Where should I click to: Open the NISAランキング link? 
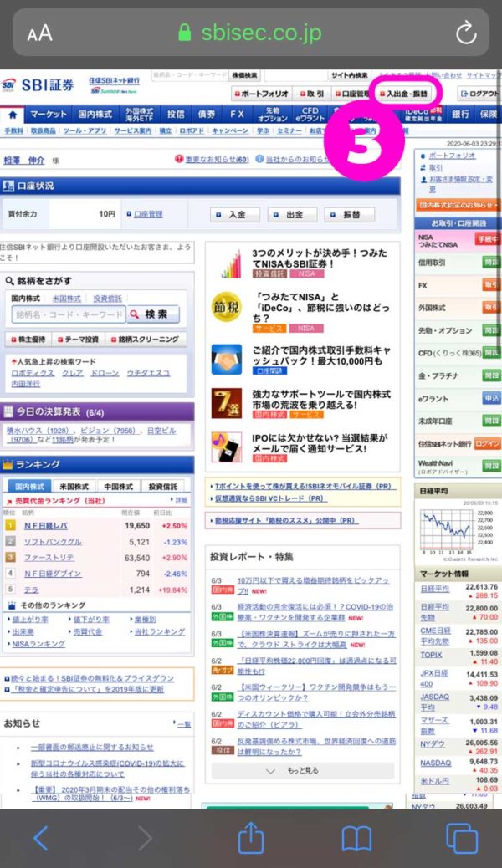pyautogui.click(x=38, y=644)
